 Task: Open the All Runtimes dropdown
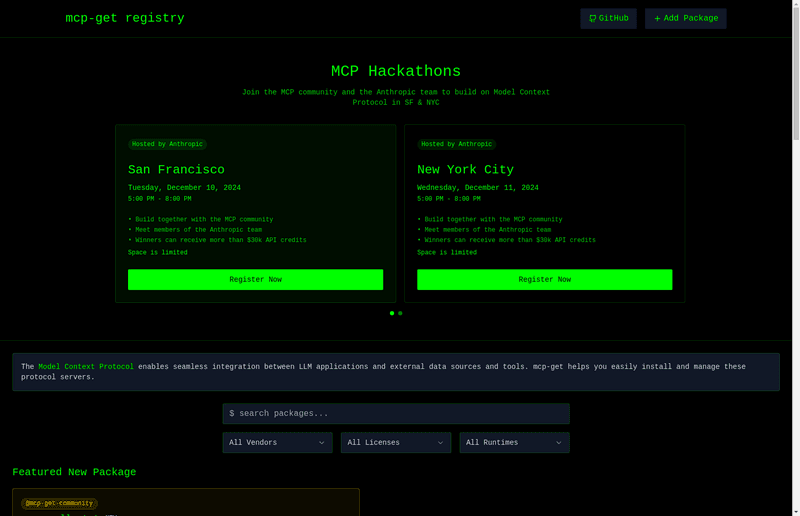click(514, 443)
